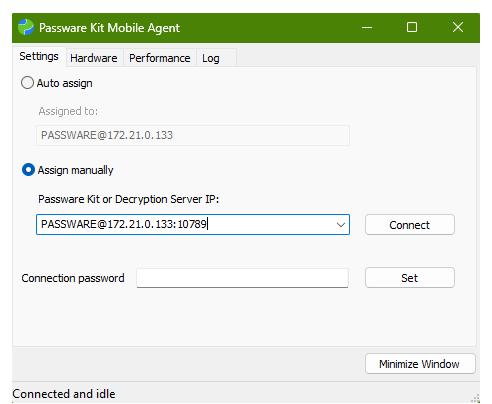Maximize the Passware Kit Mobile Agent window
492x404 pixels.
point(412,27)
